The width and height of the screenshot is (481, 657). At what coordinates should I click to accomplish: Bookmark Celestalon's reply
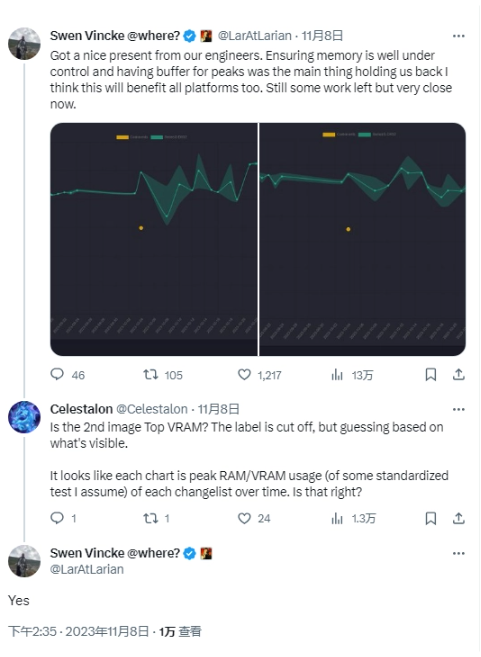pyautogui.click(x=431, y=518)
